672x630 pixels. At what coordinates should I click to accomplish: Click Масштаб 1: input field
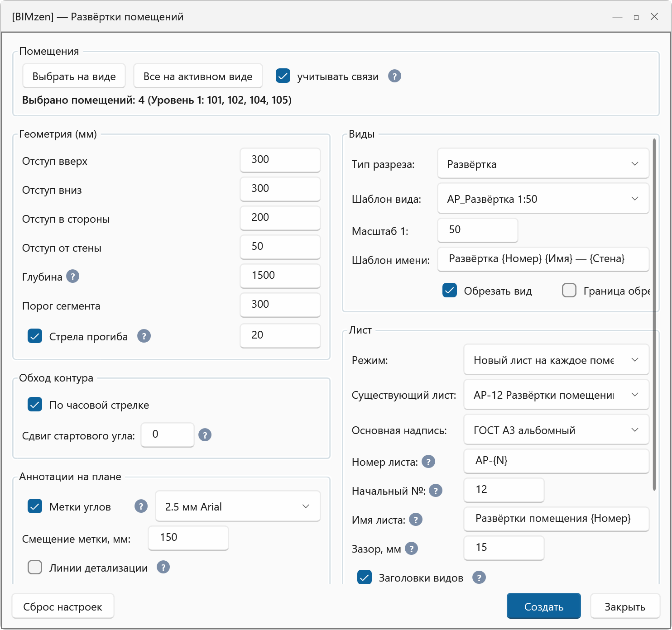click(x=478, y=230)
